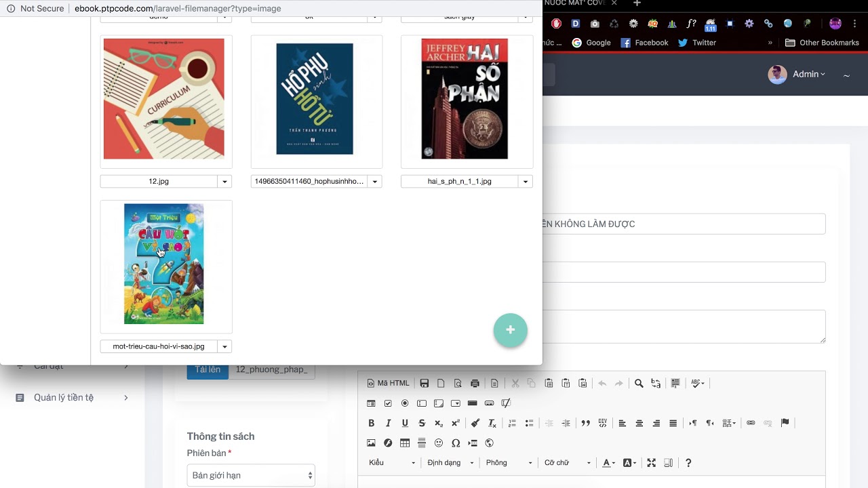Click the Insert Table icon in editor
Screen dimensions: 868x488
click(x=405, y=443)
